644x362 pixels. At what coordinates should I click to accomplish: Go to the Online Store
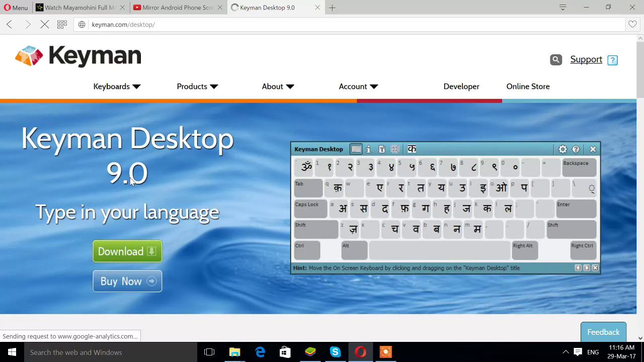click(x=528, y=86)
